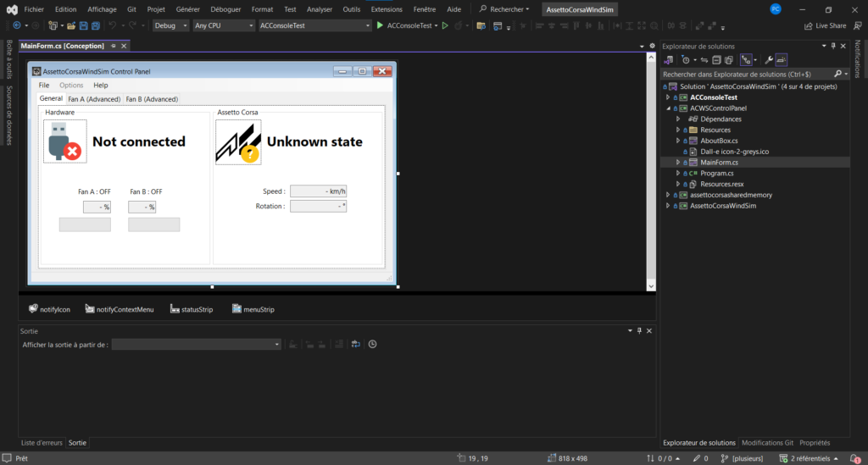The width and height of the screenshot is (868, 465).
Task: Click the Align Lefts layout icon
Action: (539, 25)
